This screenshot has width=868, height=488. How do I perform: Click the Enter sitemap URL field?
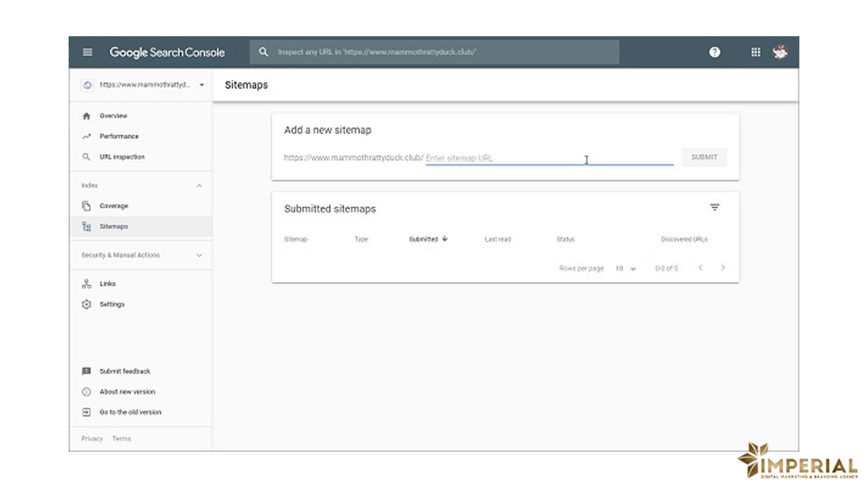(549, 158)
